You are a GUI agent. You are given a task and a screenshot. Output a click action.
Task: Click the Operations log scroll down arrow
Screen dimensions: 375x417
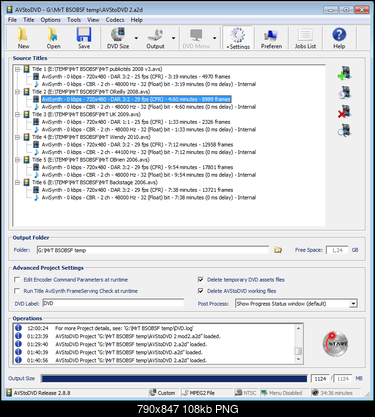pos(298,359)
